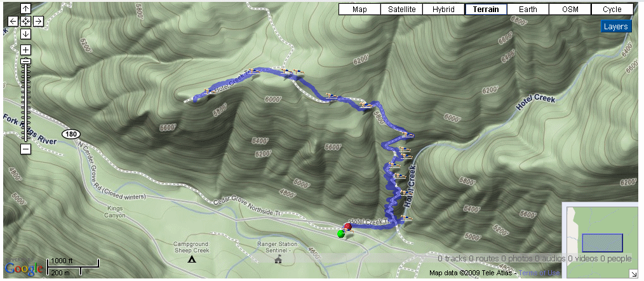
Task: Select the Earth view option
Action: 528,10
